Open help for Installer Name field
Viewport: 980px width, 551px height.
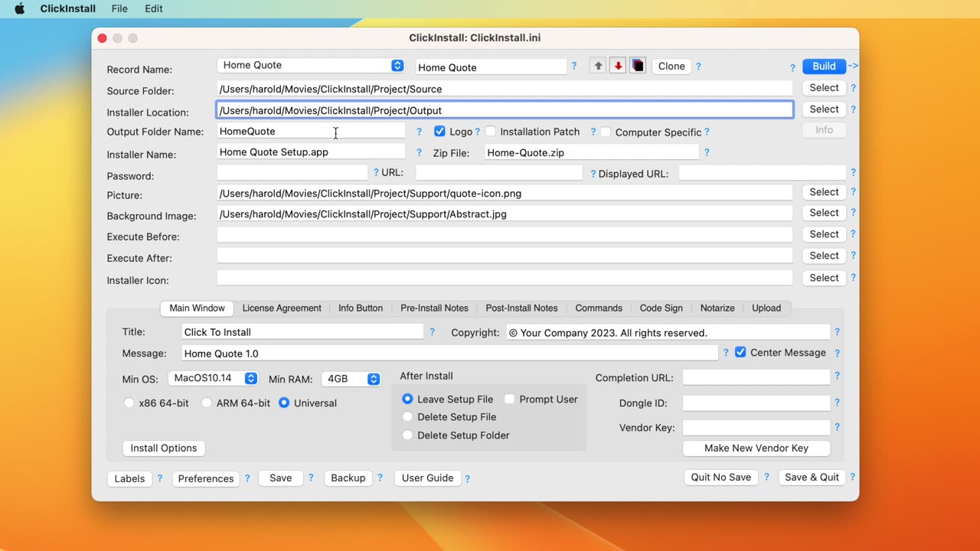419,152
